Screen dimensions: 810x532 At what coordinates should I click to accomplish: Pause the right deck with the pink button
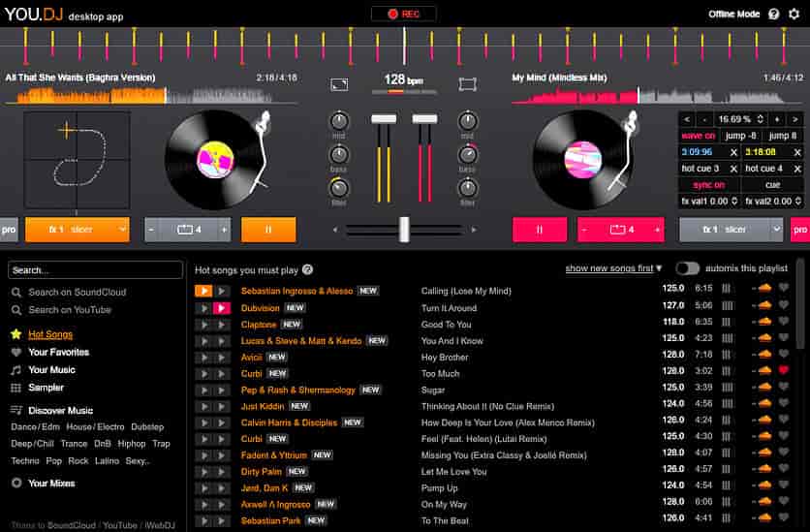click(x=539, y=230)
